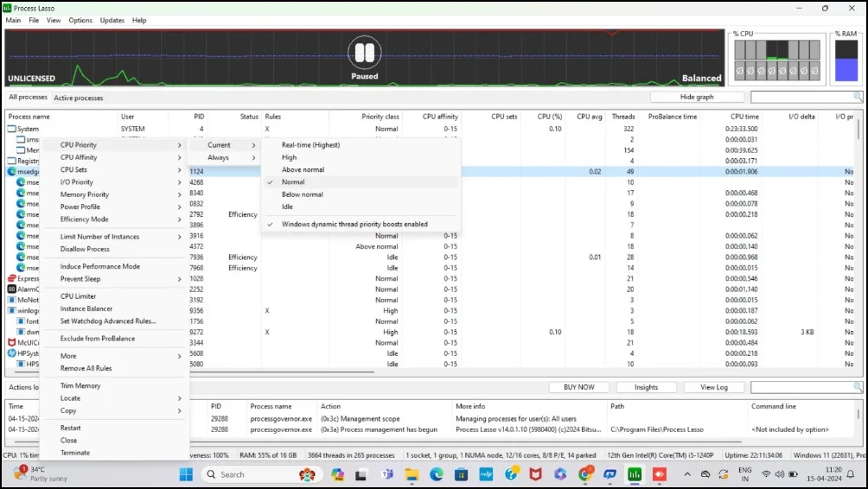This screenshot has width=868, height=489.
Task: Set priority to Real-time (Highest)
Action: (361, 145)
